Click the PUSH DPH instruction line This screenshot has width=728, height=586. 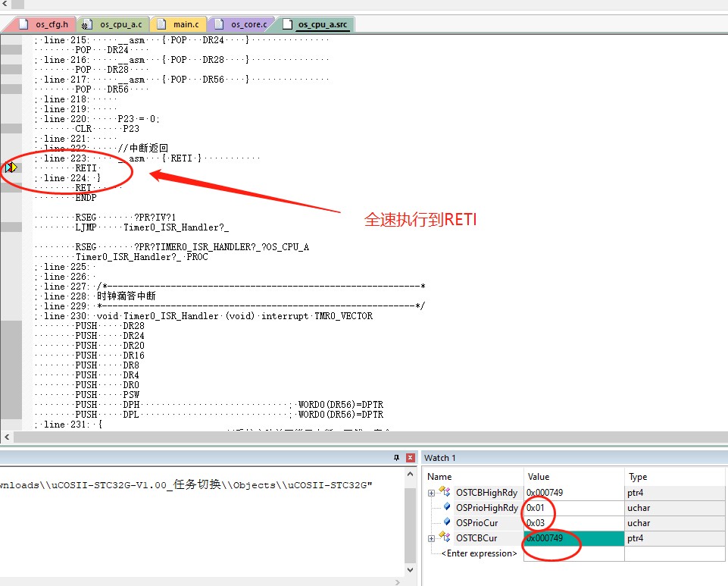tap(108, 404)
